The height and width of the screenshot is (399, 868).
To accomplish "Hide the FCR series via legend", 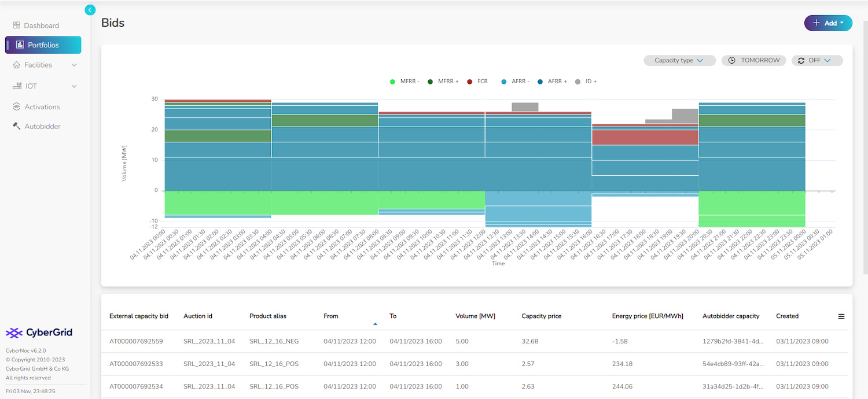I will point(477,82).
